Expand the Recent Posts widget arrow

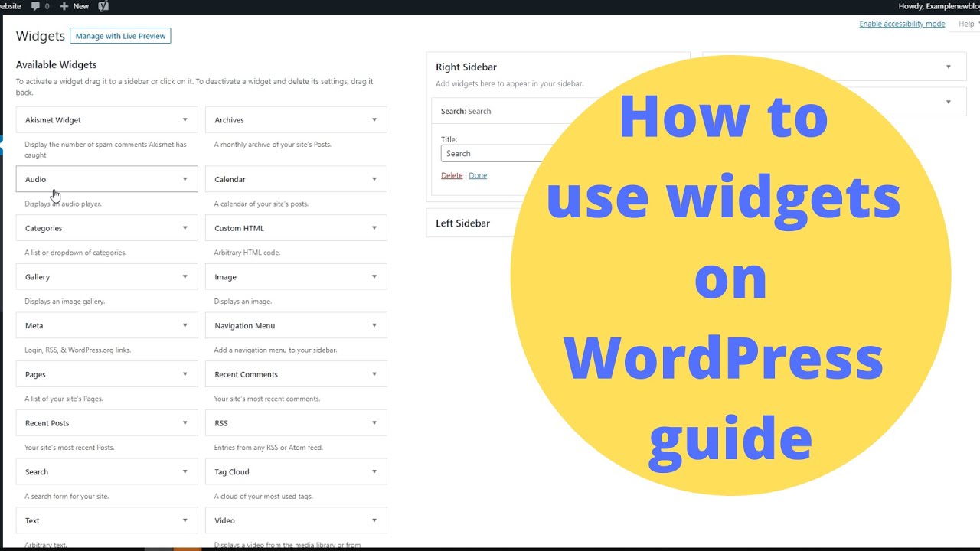tap(185, 423)
